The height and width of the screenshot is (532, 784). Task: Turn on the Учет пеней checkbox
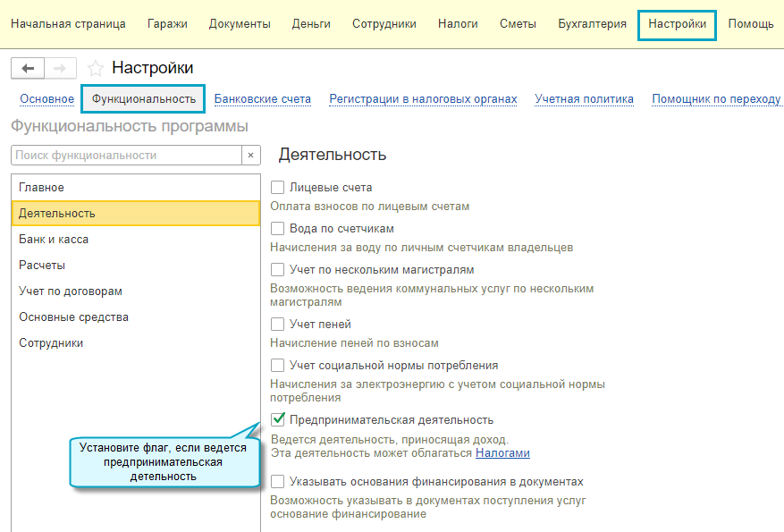pos(277,324)
